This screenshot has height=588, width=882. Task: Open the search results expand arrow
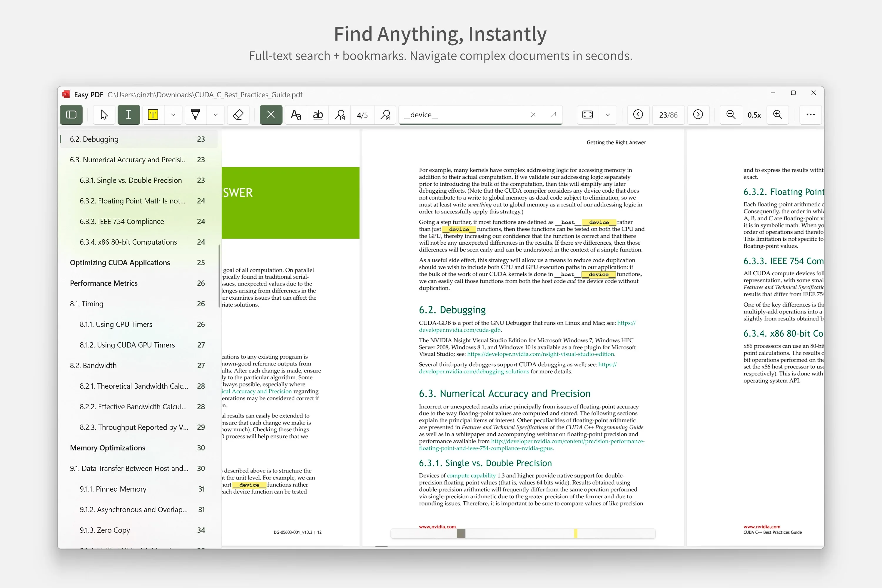(x=553, y=114)
